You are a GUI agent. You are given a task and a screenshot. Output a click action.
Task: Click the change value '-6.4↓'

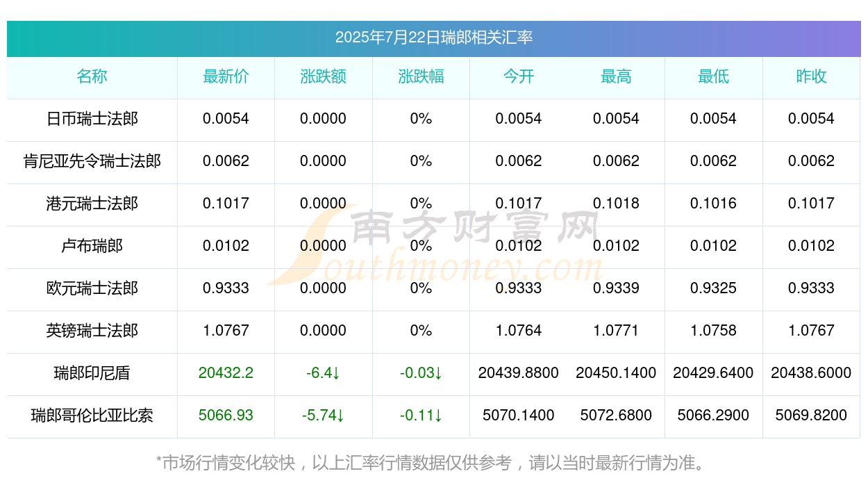point(324,373)
